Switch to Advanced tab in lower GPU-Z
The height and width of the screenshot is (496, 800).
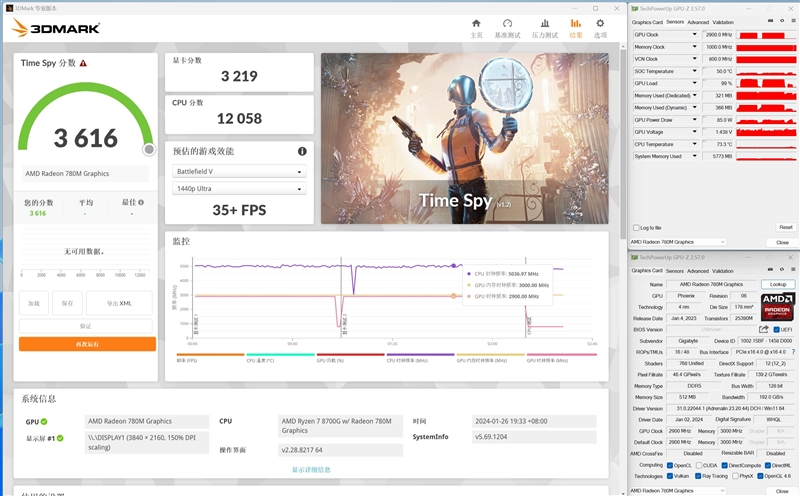698,271
